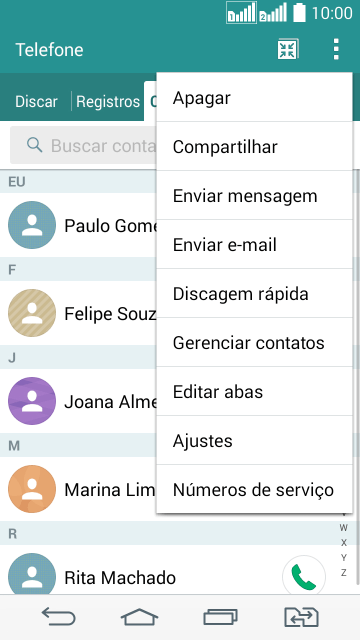Tap the search magnifier icon

click(34, 145)
